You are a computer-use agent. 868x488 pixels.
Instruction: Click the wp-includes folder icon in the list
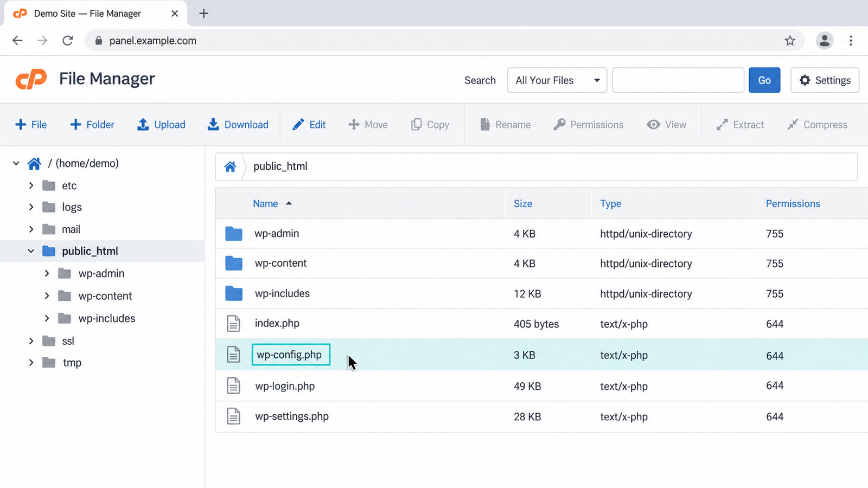pos(234,293)
